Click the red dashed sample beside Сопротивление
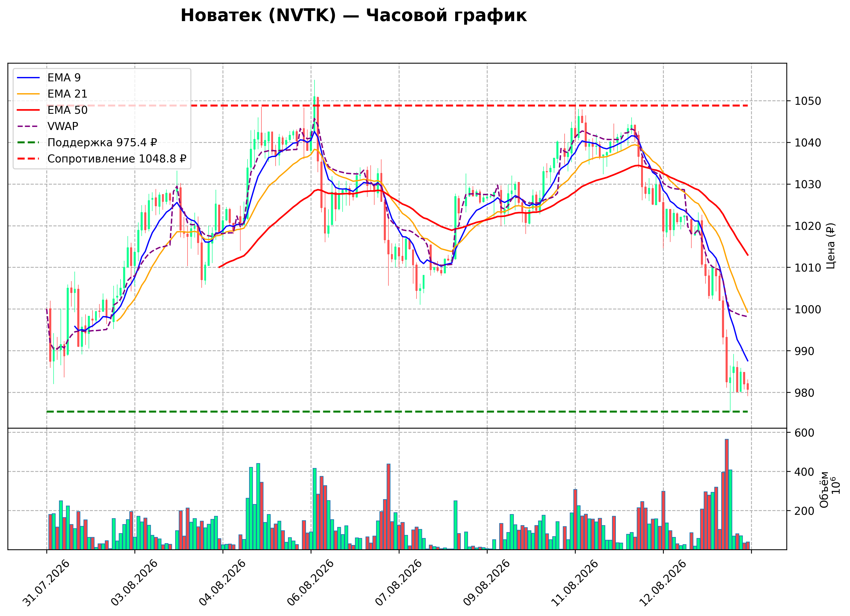The height and width of the screenshot is (616, 850). [28, 159]
